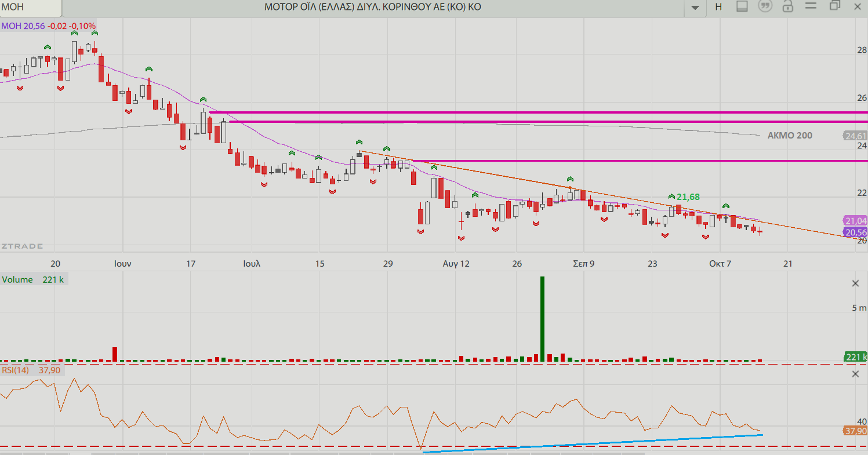This screenshot has height=455, width=868.
Task: Select the blue RSI trendline
Action: coord(593,443)
